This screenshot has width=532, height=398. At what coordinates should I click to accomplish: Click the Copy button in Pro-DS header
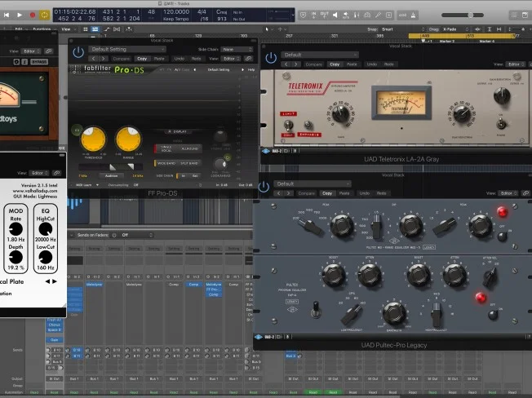[142, 59]
